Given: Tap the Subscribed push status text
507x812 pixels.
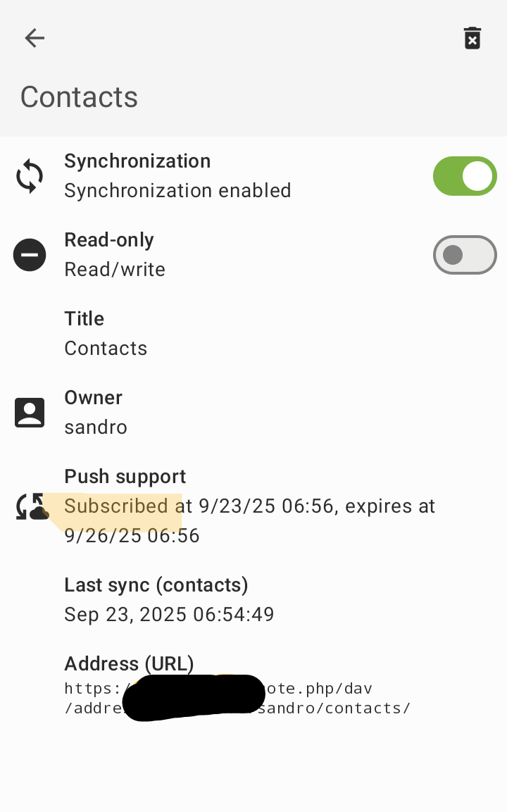Looking at the screenshot, I should (249, 521).
